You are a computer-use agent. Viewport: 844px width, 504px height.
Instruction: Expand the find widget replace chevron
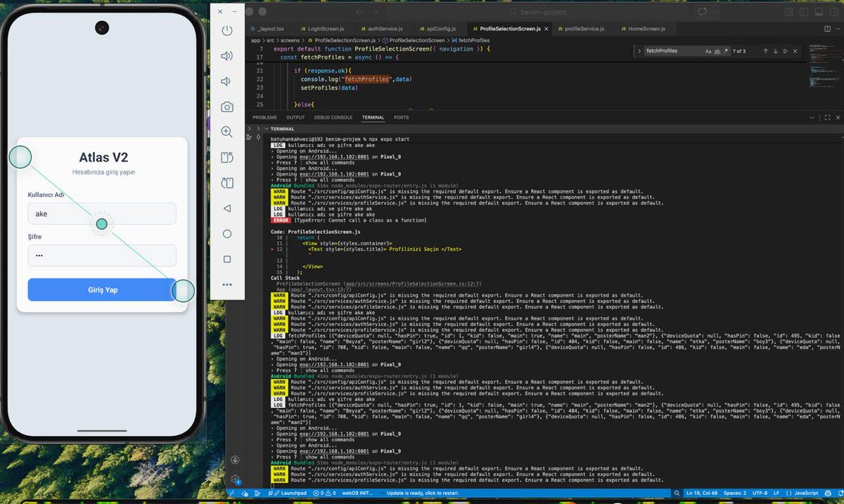click(639, 51)
